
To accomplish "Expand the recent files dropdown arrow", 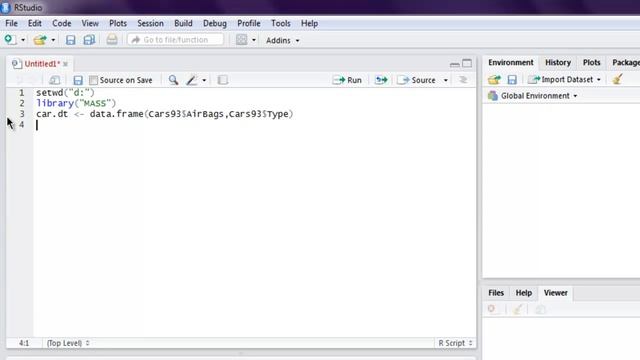I will click(53, 40).
